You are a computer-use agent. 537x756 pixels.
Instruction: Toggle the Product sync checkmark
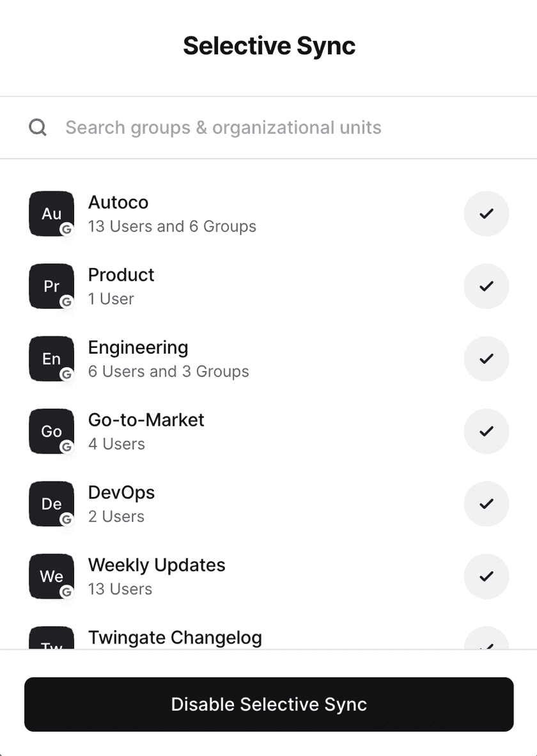tap(486, 286)
